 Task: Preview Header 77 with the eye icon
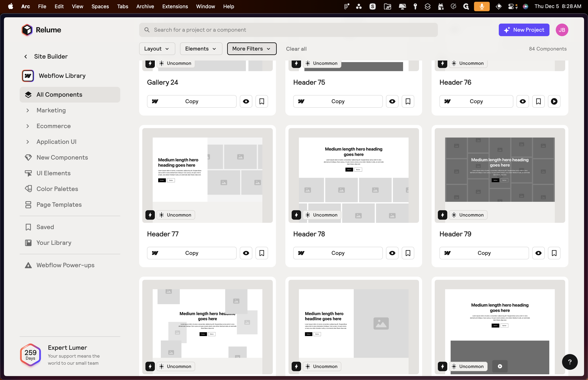pos(246,253)
